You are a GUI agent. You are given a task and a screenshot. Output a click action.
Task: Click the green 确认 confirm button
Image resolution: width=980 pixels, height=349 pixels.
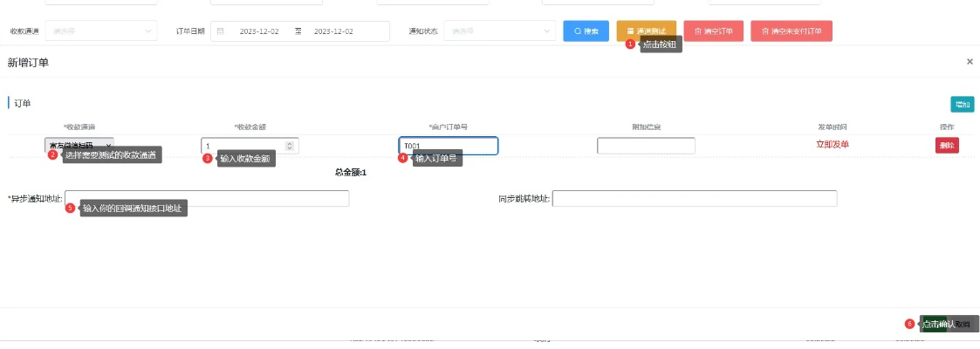click(935, 324)
